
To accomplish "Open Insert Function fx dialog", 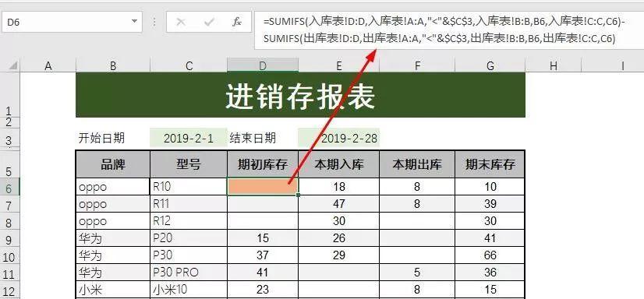I will (237, 22).
